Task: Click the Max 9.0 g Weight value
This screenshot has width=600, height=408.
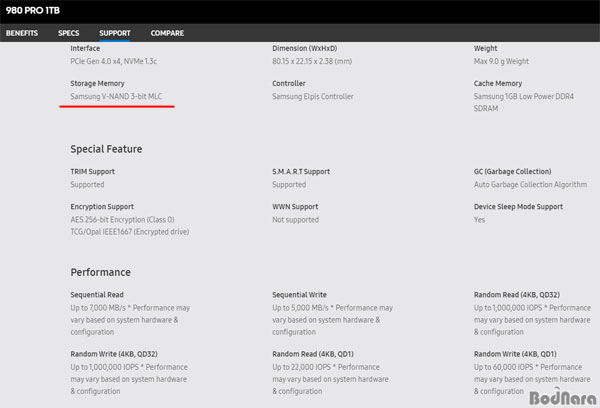Action: (x=501, y=61)
